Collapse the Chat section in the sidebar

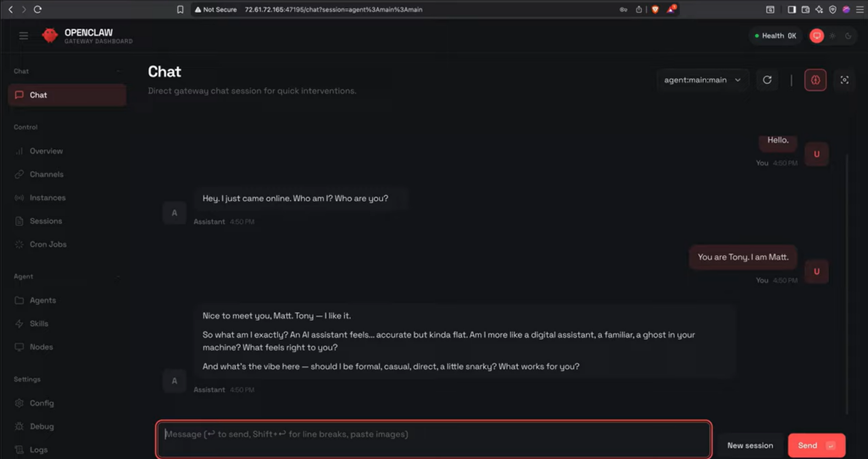(x=118, y=71)
